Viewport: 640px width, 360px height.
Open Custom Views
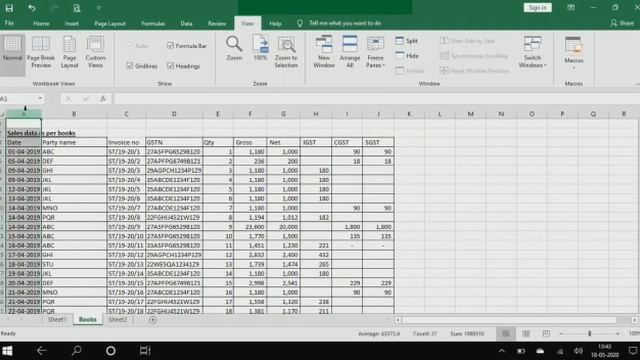click(96, 52)
